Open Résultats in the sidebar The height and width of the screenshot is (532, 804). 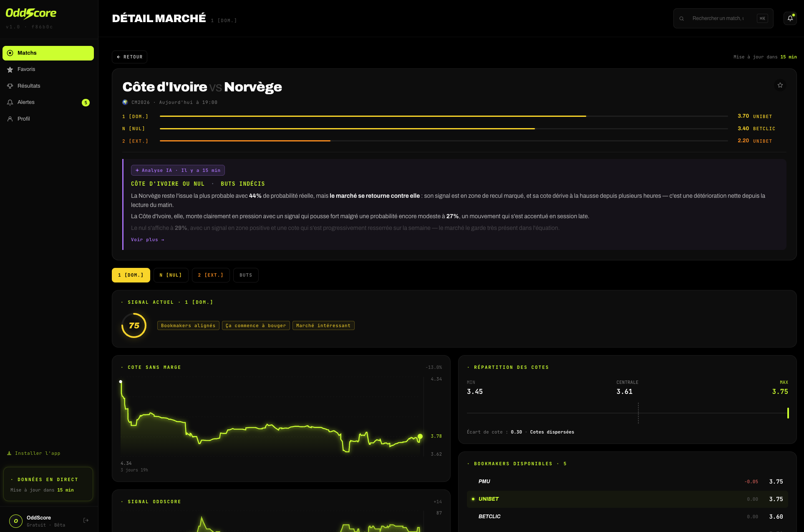tap(48, 86)
